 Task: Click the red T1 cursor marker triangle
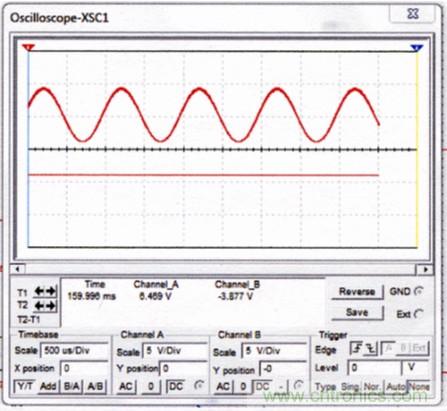[29, 48]
